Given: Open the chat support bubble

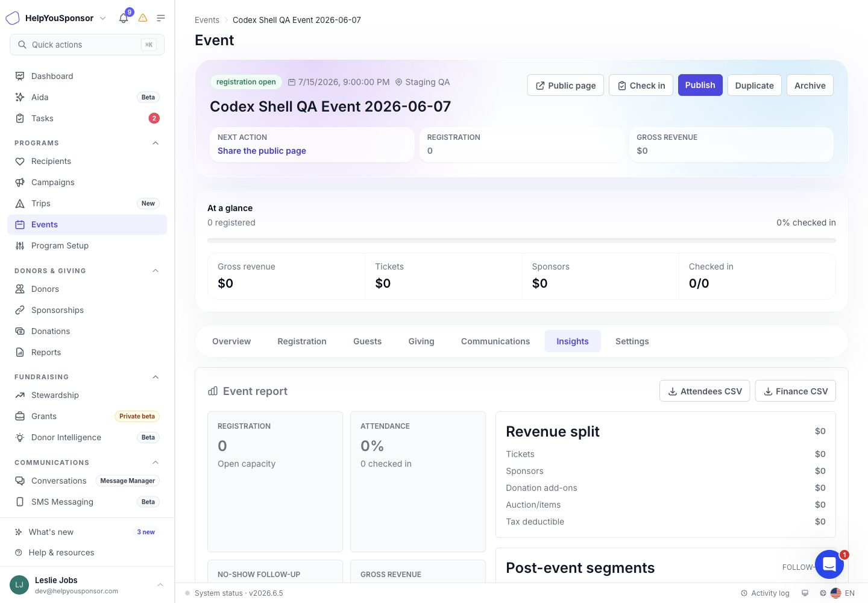Looking at the screenshot, I should point(829,564).
